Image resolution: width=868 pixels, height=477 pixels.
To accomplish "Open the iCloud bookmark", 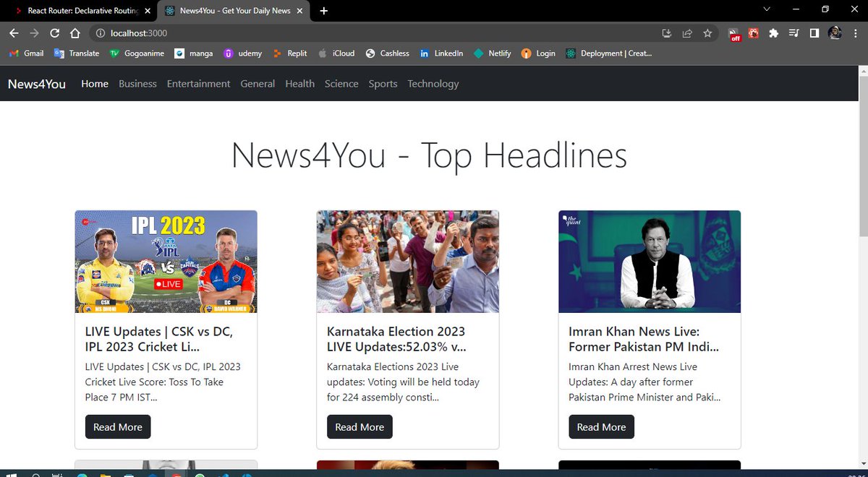I will [336, 53].
